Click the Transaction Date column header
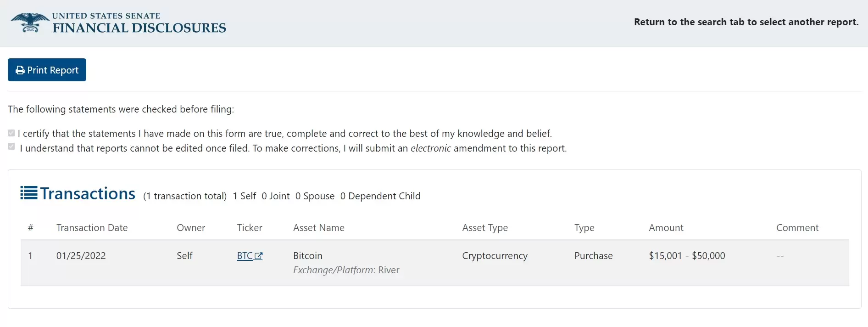This screenshot has width=868, height=327. [x=92, y=228]
